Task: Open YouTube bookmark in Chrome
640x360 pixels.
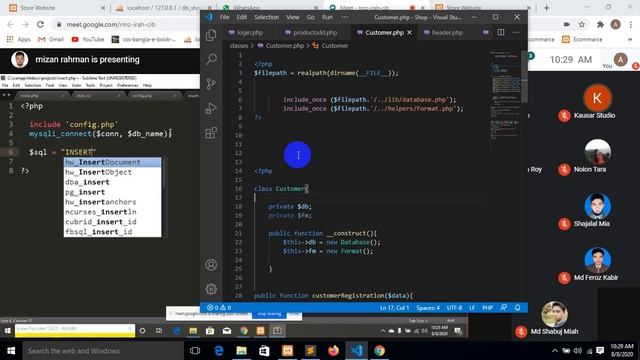Action: [88, 39]
